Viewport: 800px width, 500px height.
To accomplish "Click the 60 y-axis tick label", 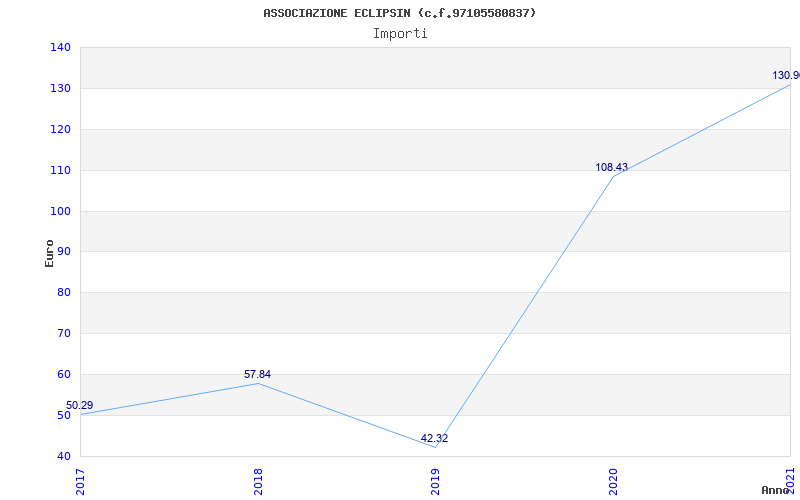I will [64, 374].
